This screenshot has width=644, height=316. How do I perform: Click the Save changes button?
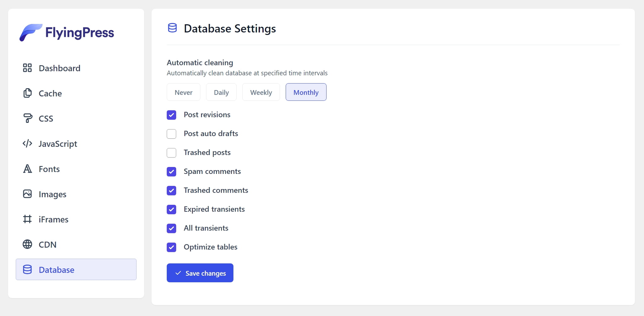[200, 273]
